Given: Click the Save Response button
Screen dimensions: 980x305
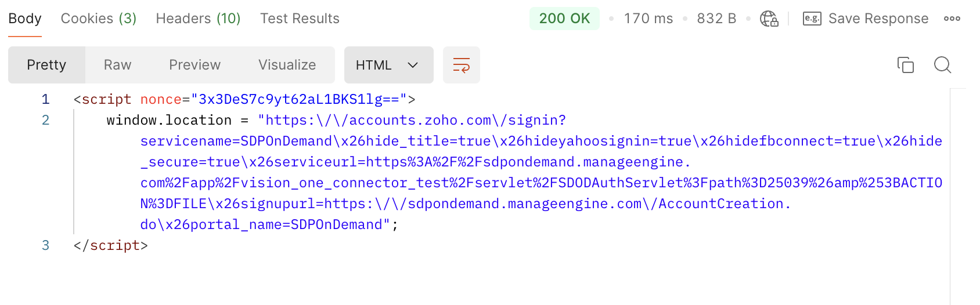Looking at the screenshot, I should click(x=878, y=19).
